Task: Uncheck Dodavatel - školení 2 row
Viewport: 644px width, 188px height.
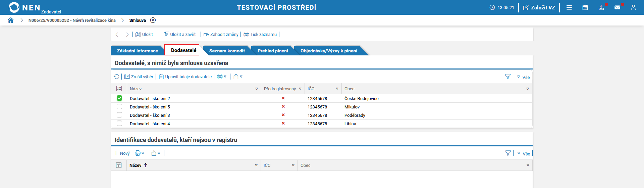Action: click(x=119, y=98)
